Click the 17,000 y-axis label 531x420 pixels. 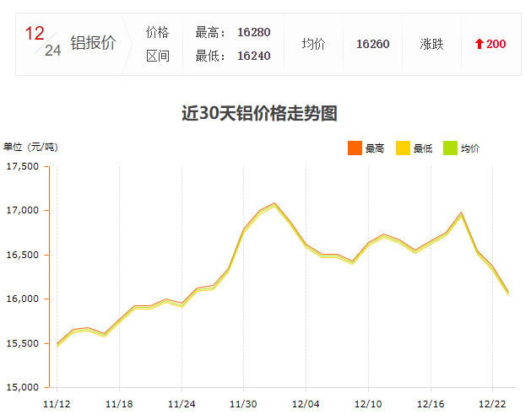pos(23,210)
